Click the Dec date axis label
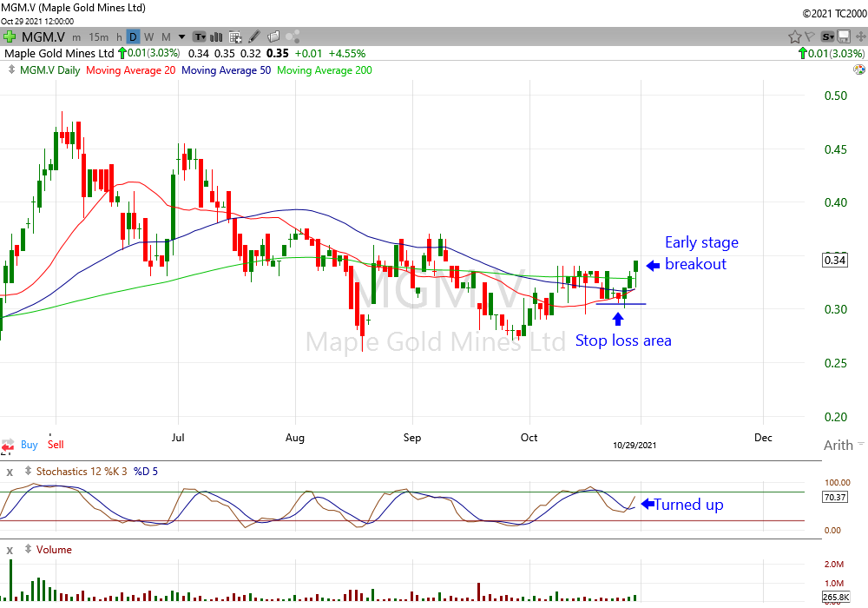 tap(763, 438)
